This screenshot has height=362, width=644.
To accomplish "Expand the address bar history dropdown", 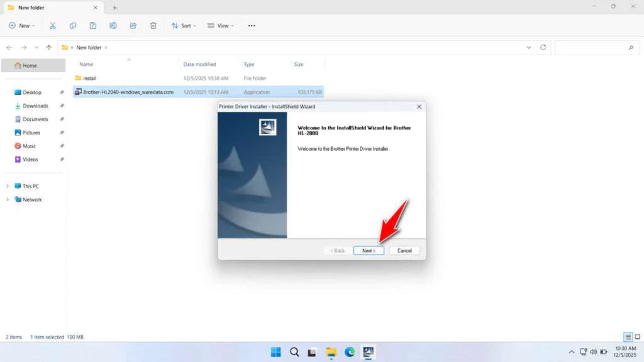I will pos(529,47).
